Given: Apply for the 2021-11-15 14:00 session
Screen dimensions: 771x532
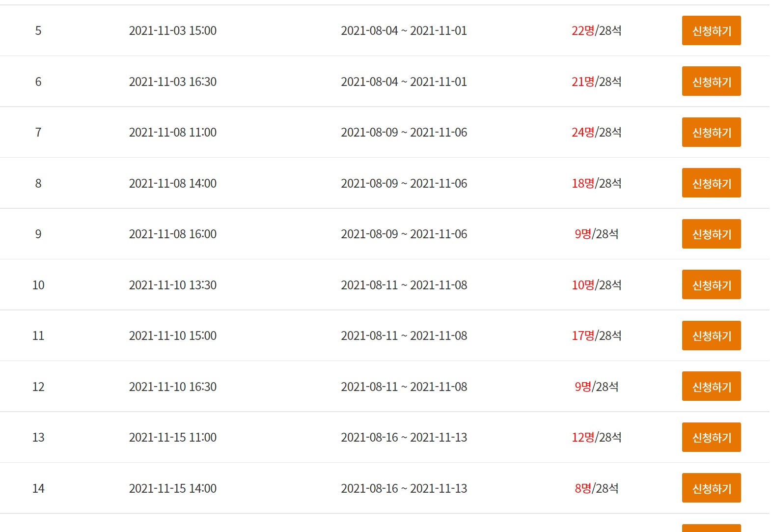Looking at the screenshot, I should [711, 488].
